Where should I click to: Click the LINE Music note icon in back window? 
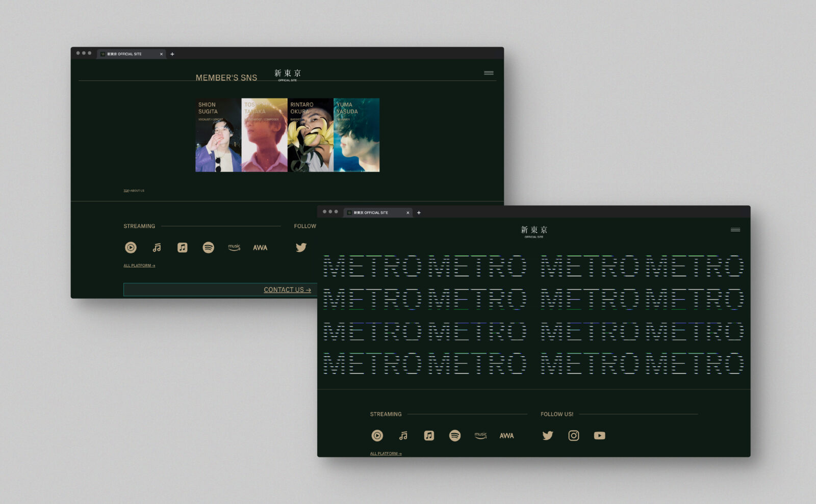[157, 248]
